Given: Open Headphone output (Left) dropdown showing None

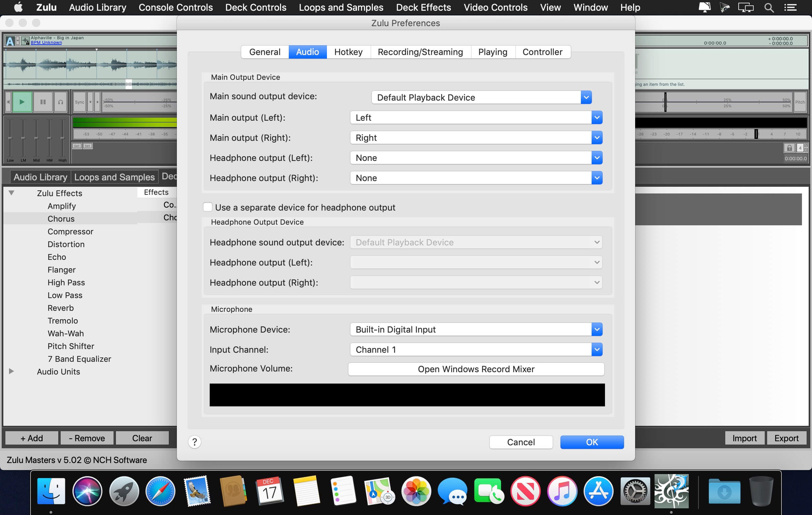Looking at the screenshot, I should (476, 158).
